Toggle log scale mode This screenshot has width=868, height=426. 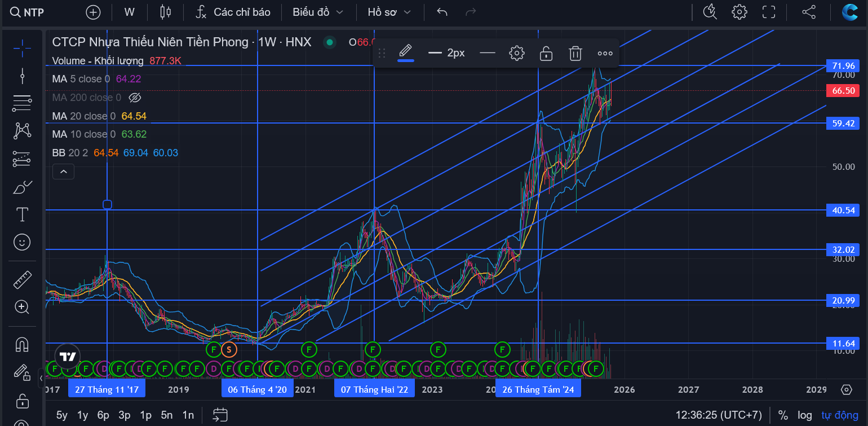(805, 415)
